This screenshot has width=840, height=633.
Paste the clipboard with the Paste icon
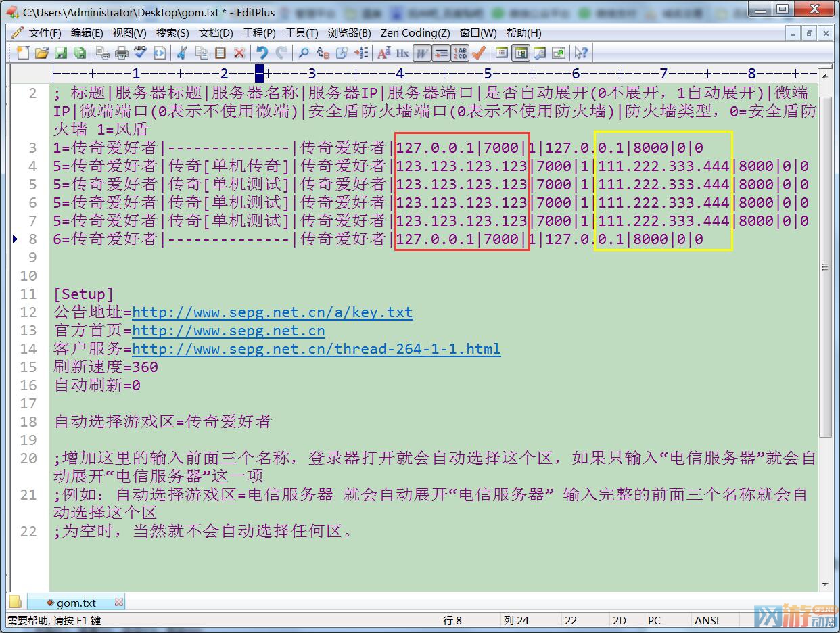tap(220, 53)
